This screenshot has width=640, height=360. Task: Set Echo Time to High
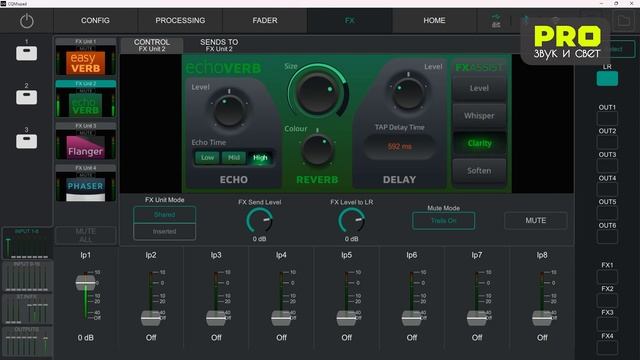click(x=260, y=158)
